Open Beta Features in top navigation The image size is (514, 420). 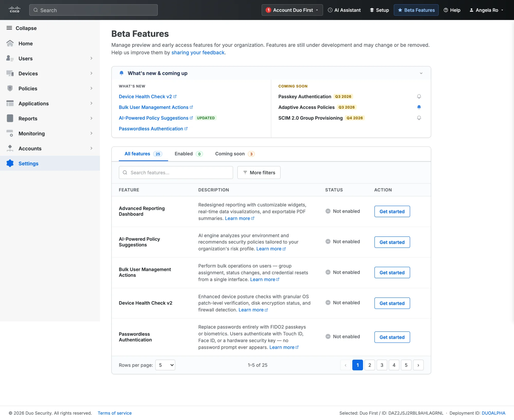coord(416,10)
